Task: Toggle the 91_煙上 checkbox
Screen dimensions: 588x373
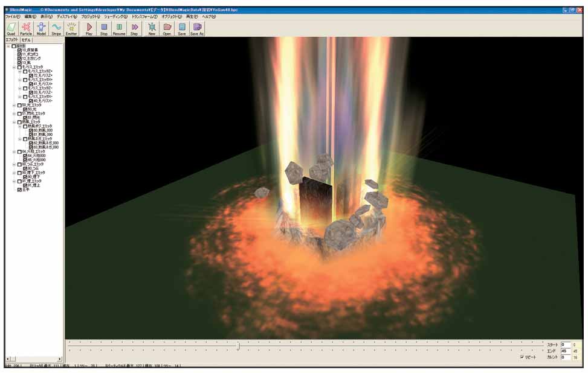Action: [25, 185]
